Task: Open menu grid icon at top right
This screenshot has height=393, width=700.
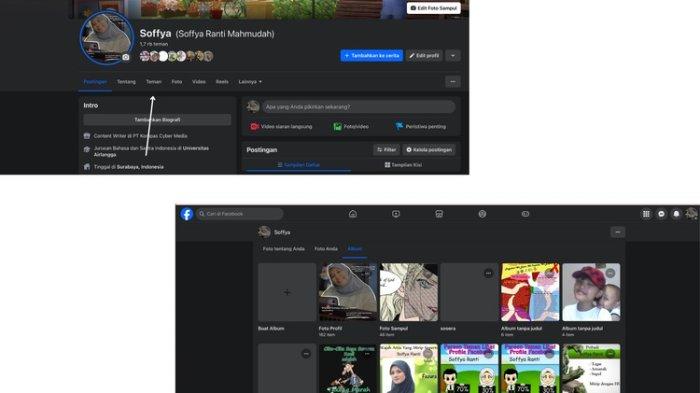Action: click(646, 214)
